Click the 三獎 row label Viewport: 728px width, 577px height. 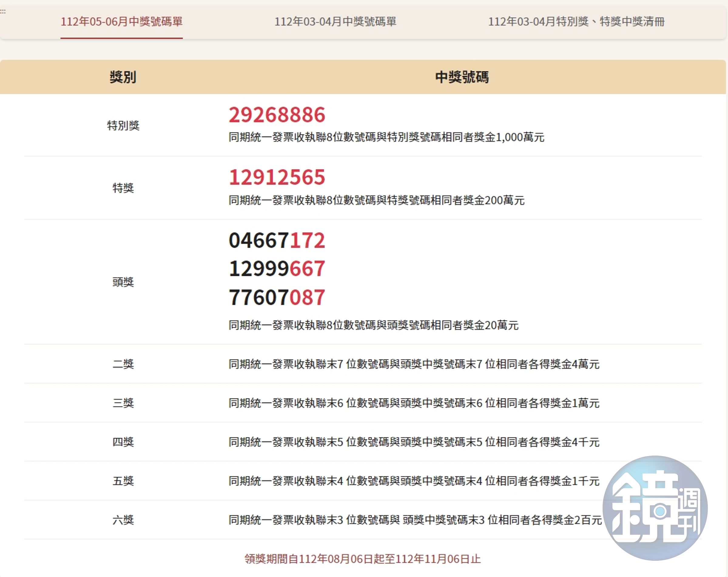click(123, 403)
